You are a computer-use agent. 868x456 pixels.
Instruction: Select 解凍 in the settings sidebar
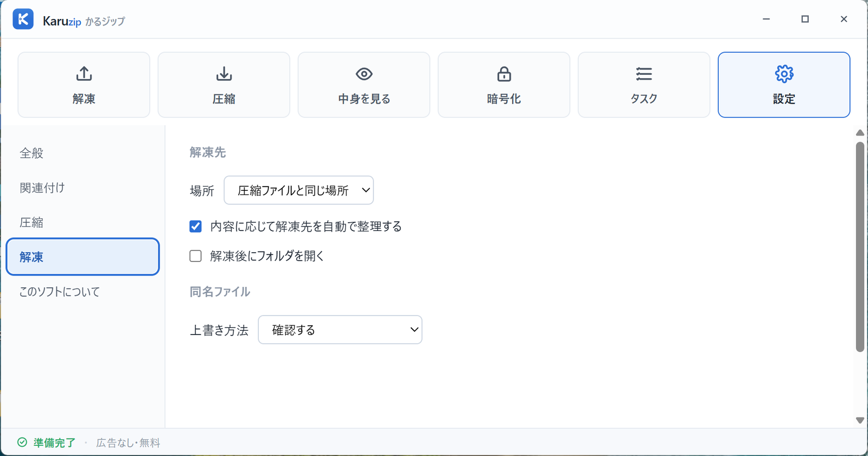(82, 257)
